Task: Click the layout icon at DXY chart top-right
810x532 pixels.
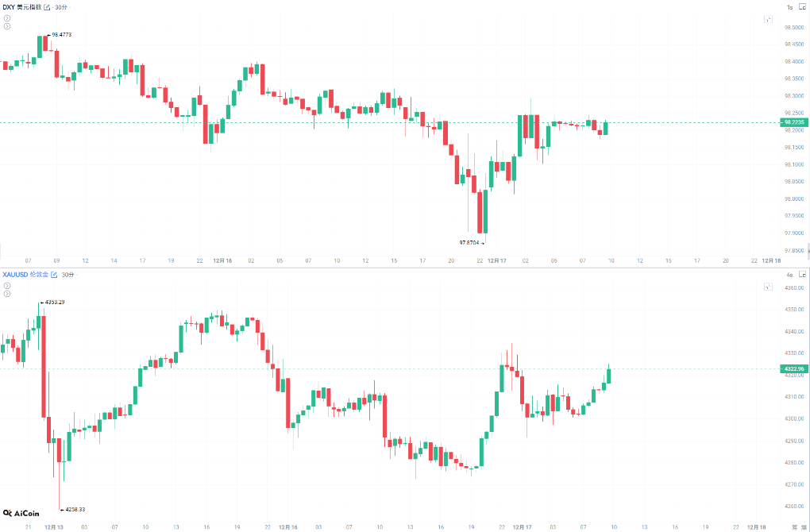Action: [x=800, y=7]
